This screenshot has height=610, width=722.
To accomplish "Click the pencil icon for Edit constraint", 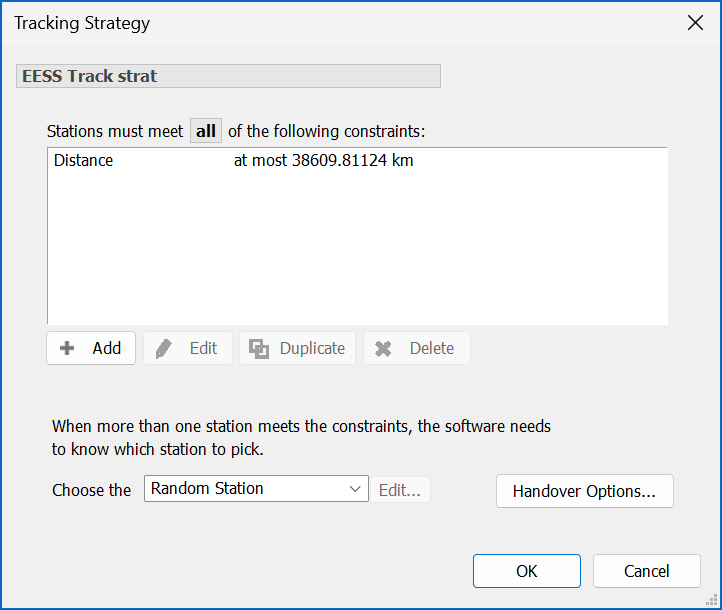I will [x=164, y=348].
